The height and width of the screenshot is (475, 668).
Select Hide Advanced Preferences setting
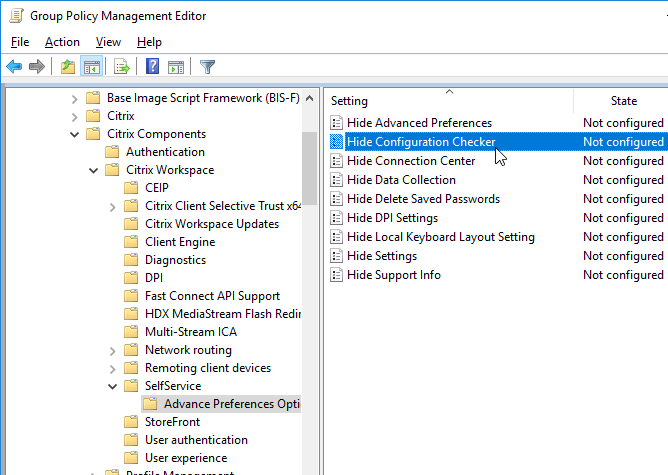(x=419, y=123)
